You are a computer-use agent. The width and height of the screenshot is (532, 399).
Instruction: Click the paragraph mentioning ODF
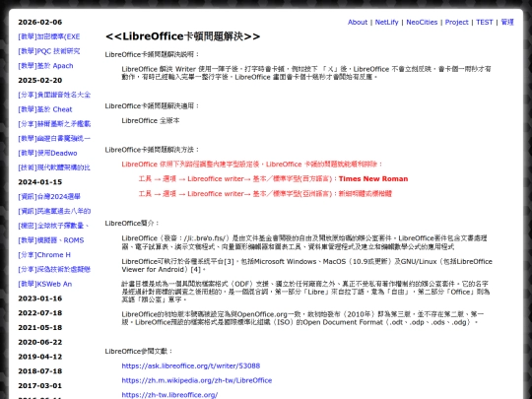(305, 292)
